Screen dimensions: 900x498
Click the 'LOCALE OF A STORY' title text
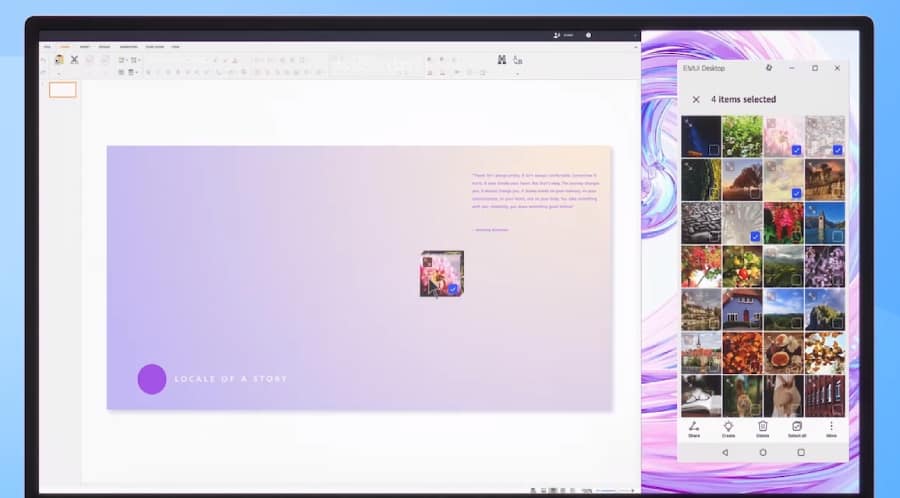230,379
